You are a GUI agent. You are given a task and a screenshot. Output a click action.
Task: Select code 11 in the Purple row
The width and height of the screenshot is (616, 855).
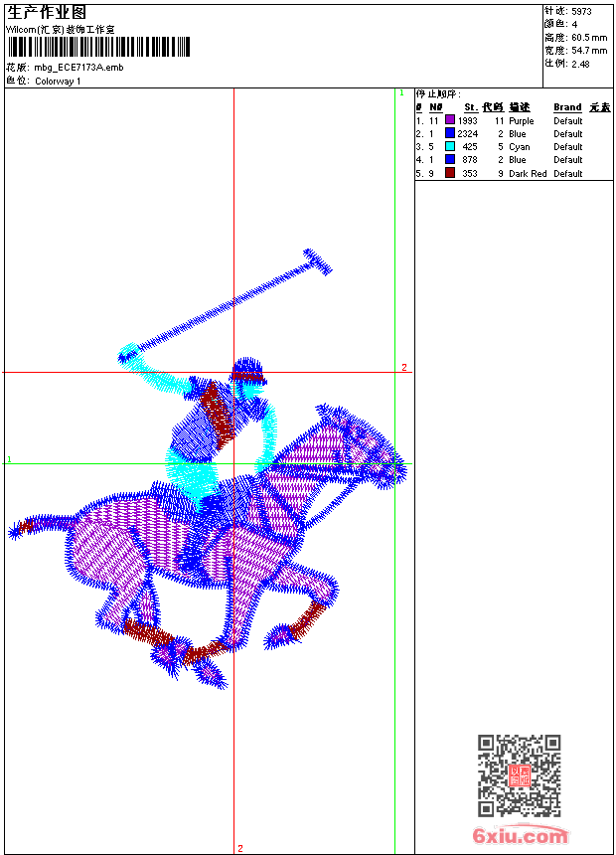click(500, 121)
